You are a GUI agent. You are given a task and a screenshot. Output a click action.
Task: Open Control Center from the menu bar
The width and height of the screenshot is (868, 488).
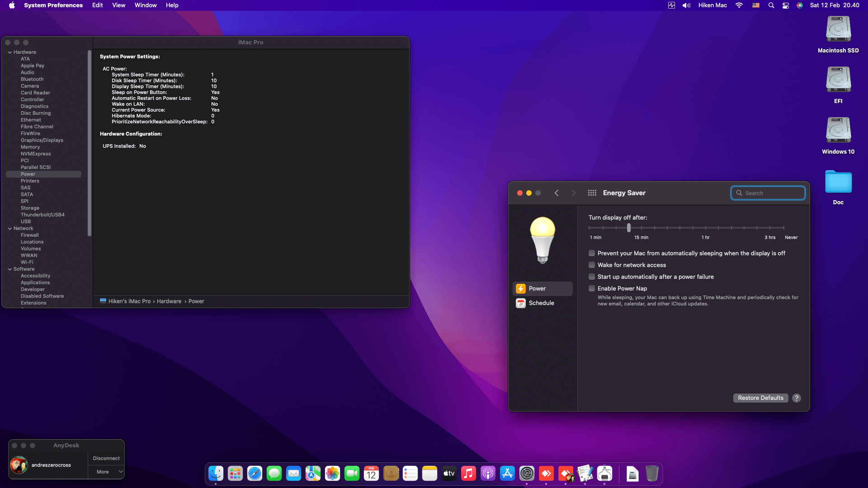786,5
